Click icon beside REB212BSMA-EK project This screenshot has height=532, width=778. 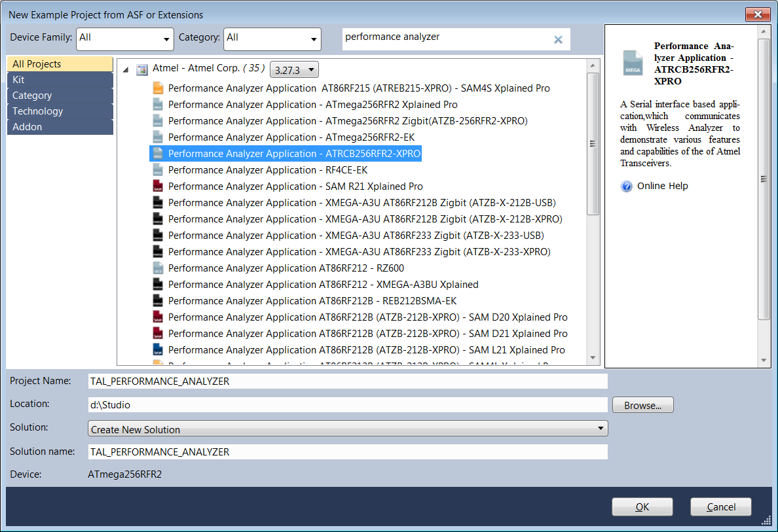(158, 301)
